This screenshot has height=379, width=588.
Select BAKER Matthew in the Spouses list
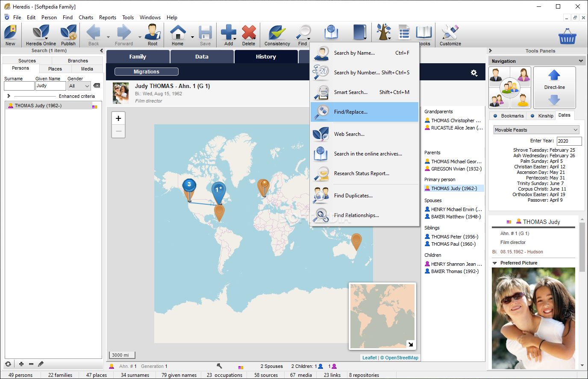point(453,217)
